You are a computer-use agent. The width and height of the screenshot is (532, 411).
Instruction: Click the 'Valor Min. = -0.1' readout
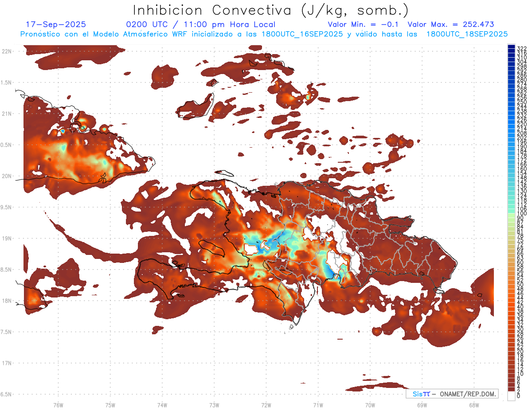click(364, 24)
